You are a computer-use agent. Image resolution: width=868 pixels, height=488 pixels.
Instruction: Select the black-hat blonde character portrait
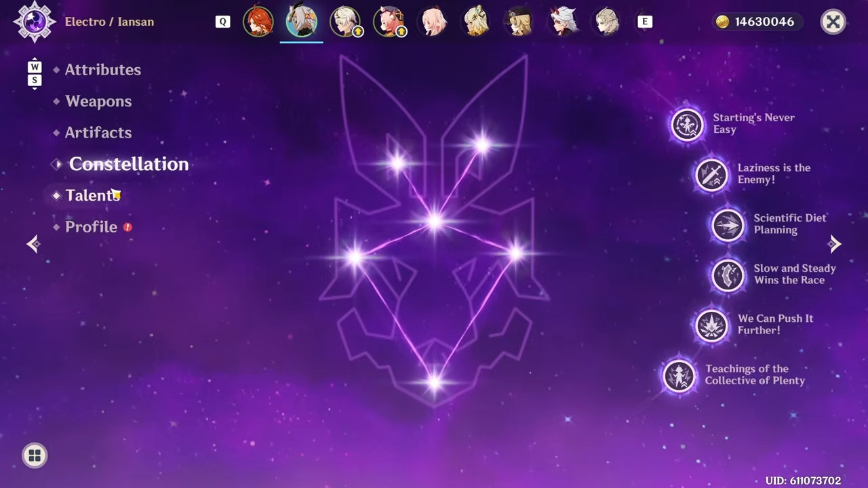pyautogui.click(x=519, y=22)
